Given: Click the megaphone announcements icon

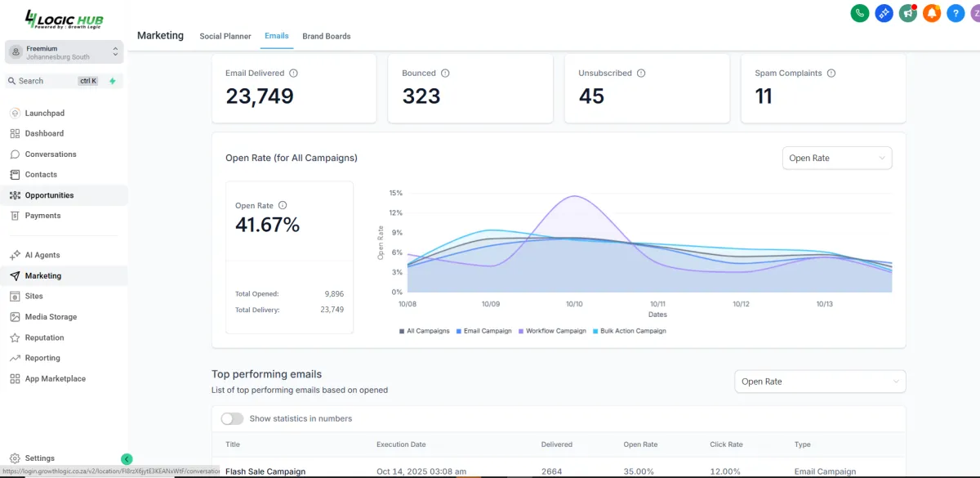Looking at the screenshot, I should pyautogui.click(x=907, y=13).
